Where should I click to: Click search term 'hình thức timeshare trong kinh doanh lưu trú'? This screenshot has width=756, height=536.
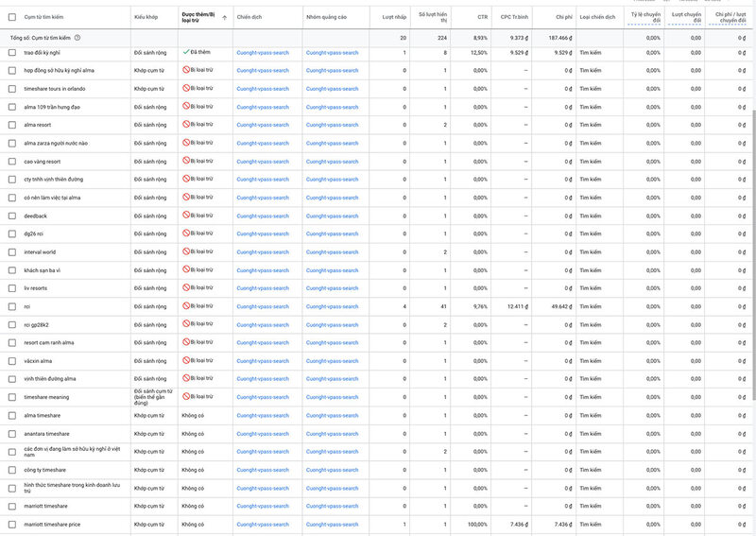click(72, 488)
